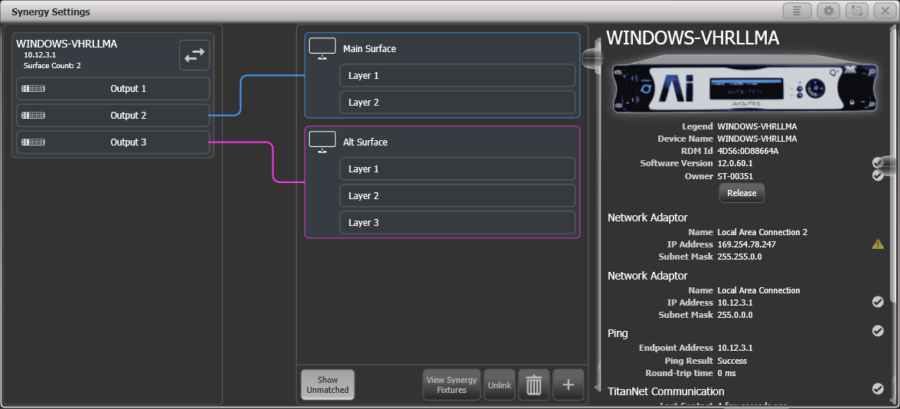Open the window menu icon in title bar
This screenshot has height=409, width=900.
tap(795, 11)
